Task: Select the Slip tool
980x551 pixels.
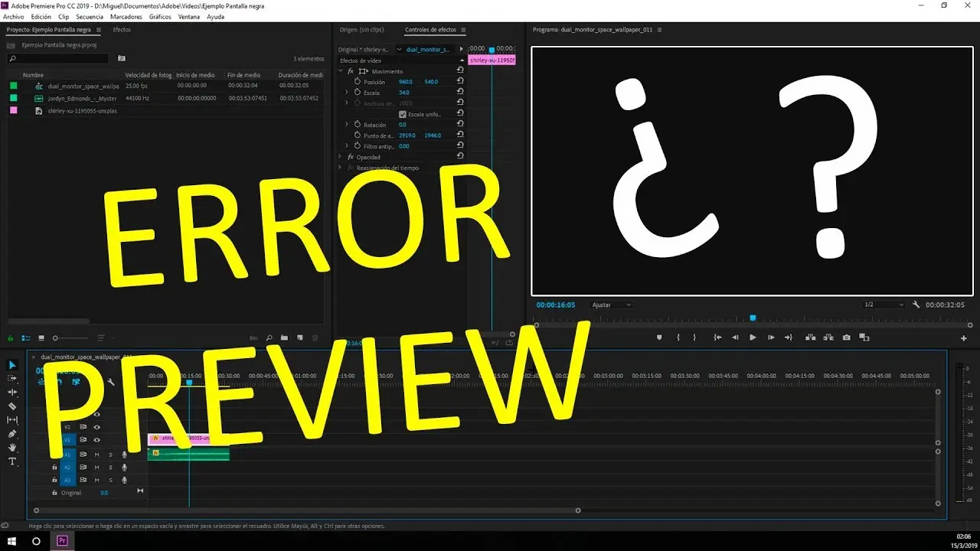Action: pyautogui.click(x=12, y=420)
